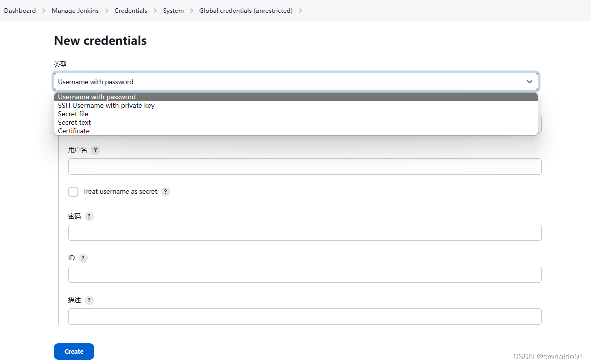Focus the 描述 description input field
591x364 pixels.
pos(305,317)
